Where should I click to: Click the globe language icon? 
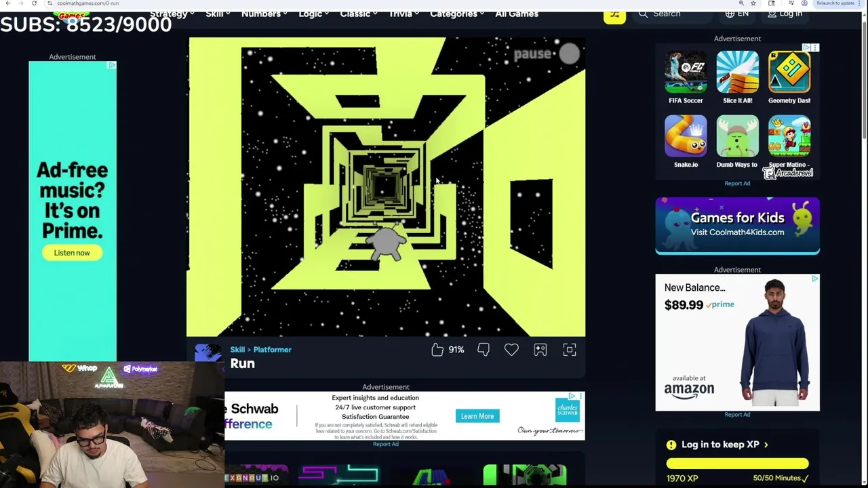pos(730,14)
